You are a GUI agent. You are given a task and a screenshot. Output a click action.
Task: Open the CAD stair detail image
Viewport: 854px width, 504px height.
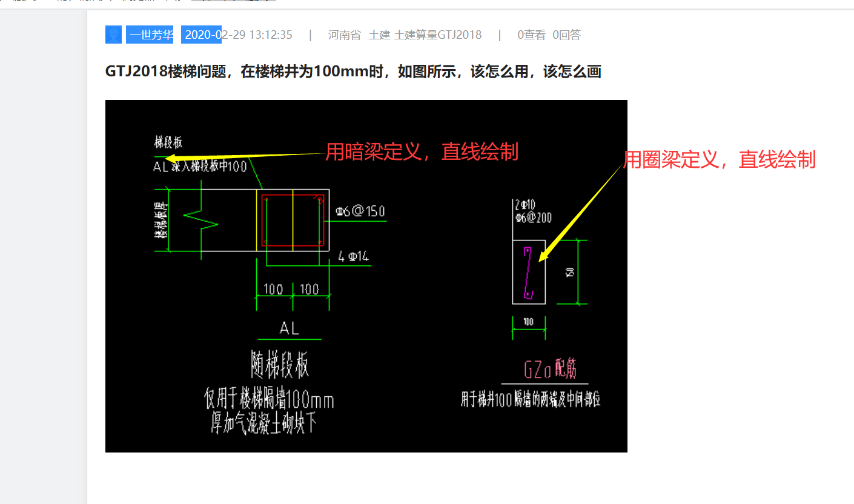pyautogui.click(x=366, y=276)
